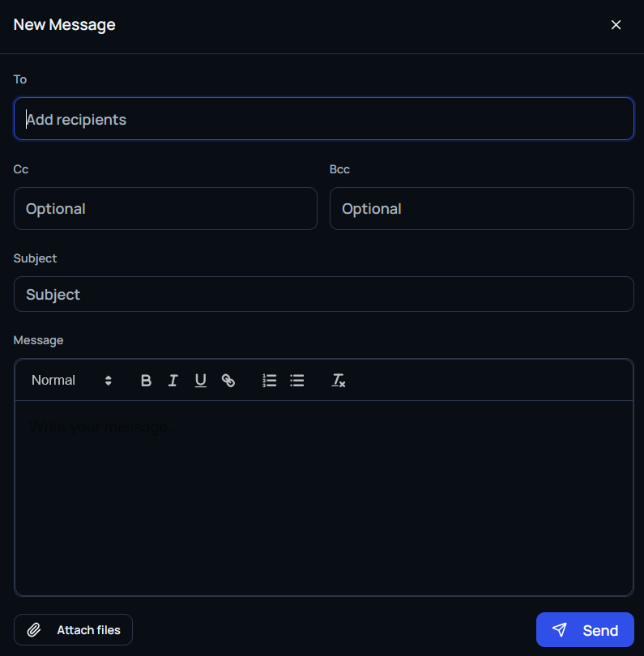
Task: Click the paper plane icon on Send
Action: (x=560, y=630)
